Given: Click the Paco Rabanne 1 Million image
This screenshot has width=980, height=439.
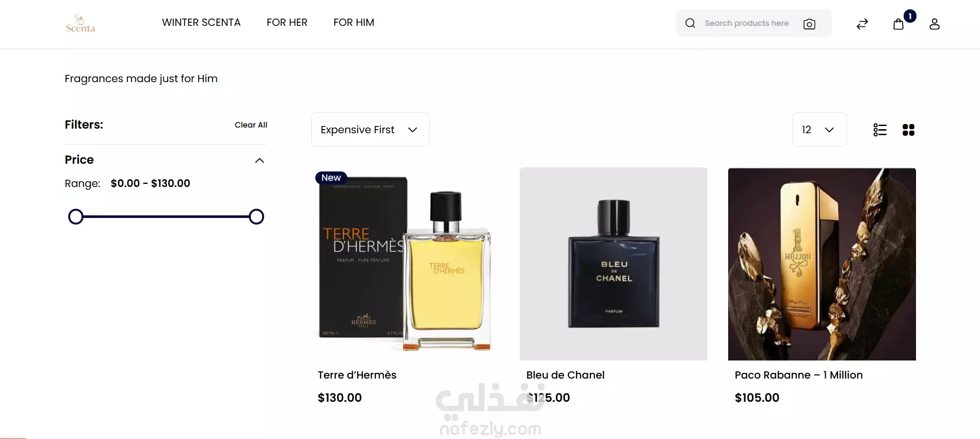Looking at the screenshot, I should click(822, 264).
